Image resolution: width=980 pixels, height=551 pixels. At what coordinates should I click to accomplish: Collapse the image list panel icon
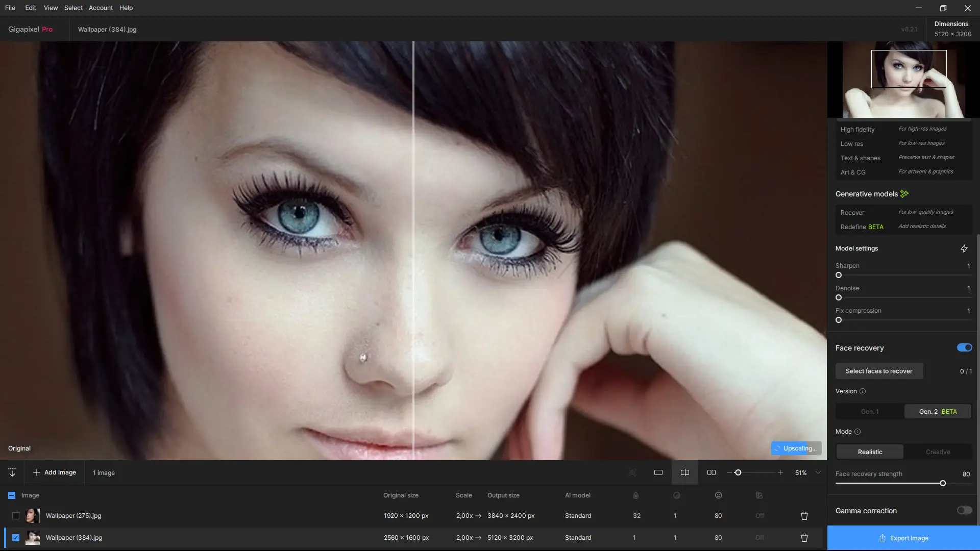point(12,472)
